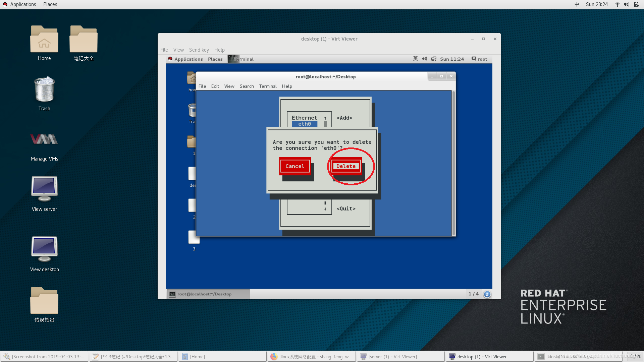The width and height of the screenshot is (644, 362).
Task: Open the guest volume icon
Action: (424, 59)
